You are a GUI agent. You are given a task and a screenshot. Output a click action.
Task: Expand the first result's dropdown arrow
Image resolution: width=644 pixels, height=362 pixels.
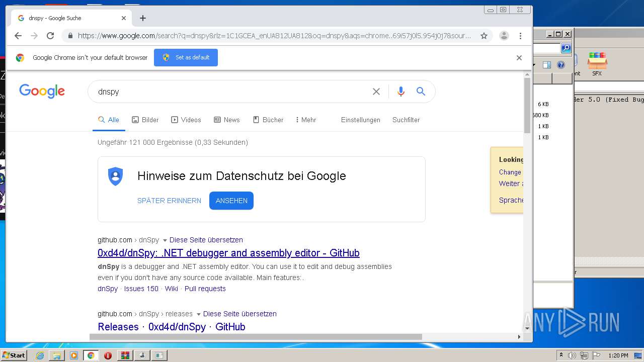165,240
